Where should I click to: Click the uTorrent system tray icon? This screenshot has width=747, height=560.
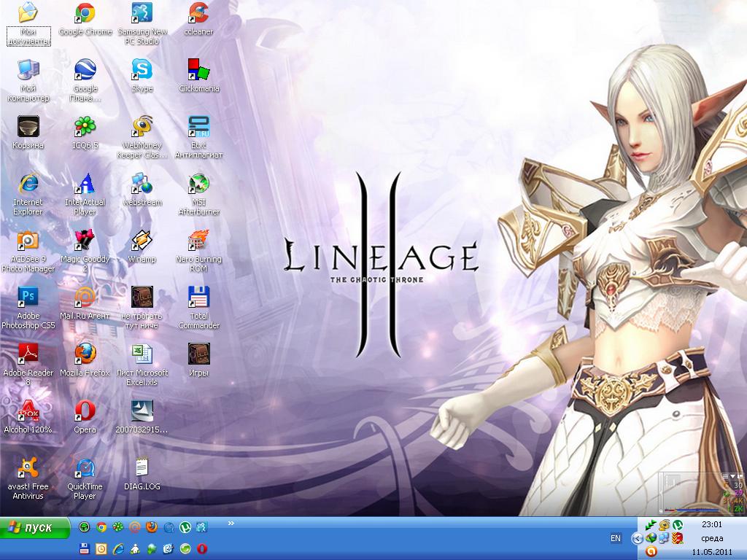click(x=678, y=524)
